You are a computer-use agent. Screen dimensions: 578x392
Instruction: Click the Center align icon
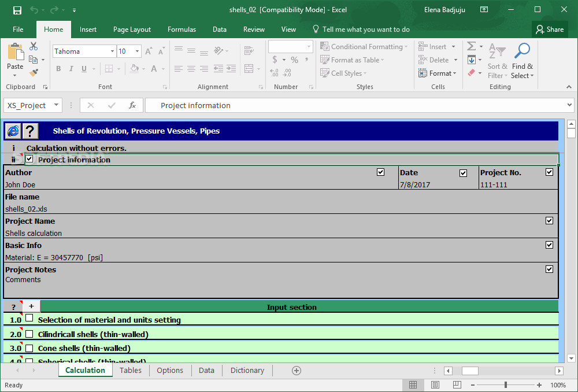coord(191,69)
